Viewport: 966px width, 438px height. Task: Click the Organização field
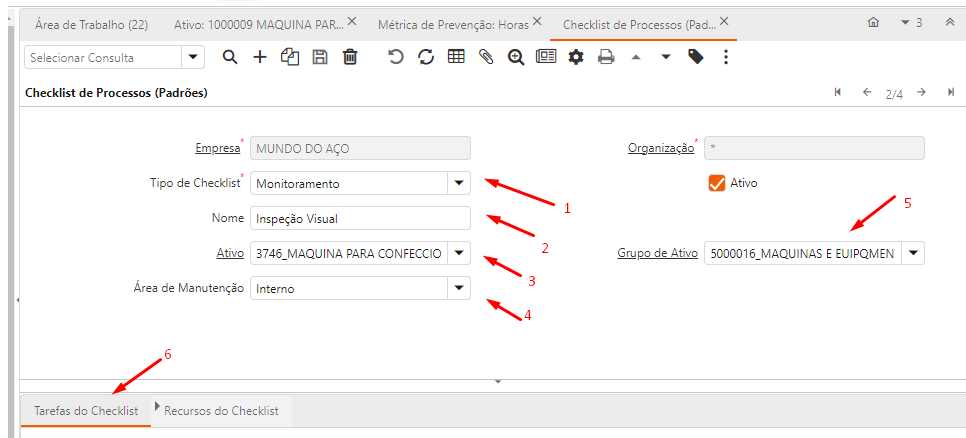pos(814,148)
